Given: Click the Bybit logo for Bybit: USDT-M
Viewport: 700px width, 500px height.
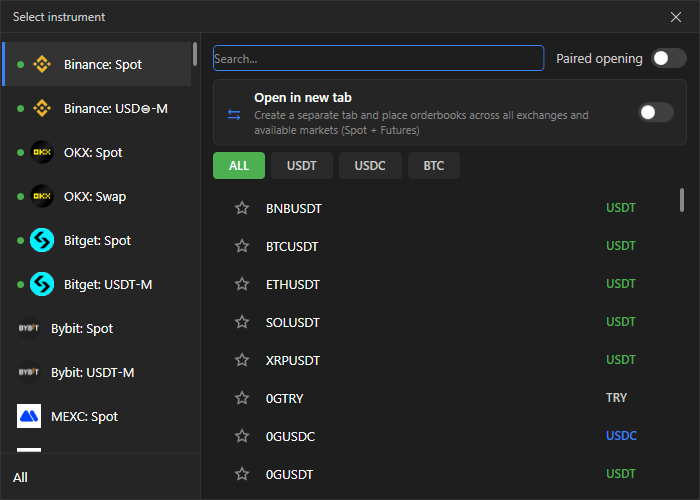Looking at the screenshot, I should click(x=29, y=372).
